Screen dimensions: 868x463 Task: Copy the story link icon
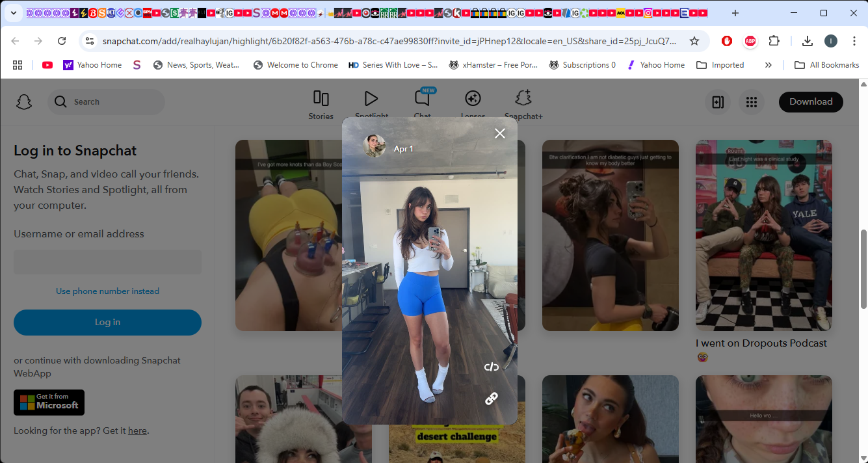pyautogui.click(x=492, y=399)
